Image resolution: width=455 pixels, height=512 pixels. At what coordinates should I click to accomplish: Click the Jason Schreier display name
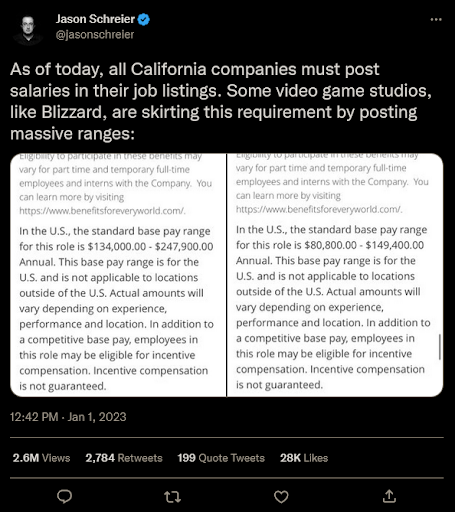pyautogui.click(x=95, y=19)
